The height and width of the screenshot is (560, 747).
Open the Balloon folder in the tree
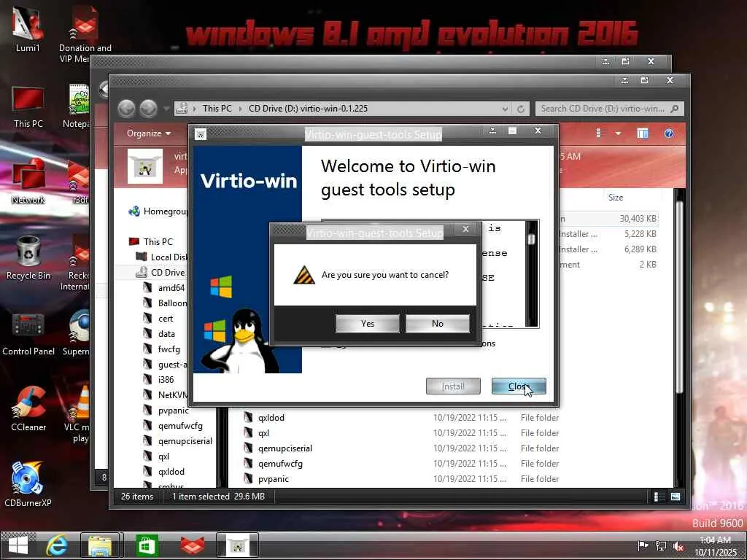tap(166, 303)
